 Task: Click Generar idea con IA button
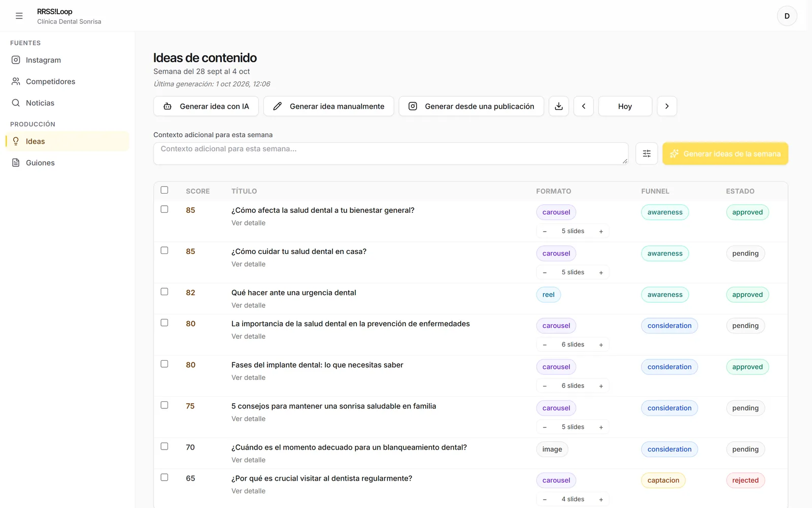(x=206, y=106)
